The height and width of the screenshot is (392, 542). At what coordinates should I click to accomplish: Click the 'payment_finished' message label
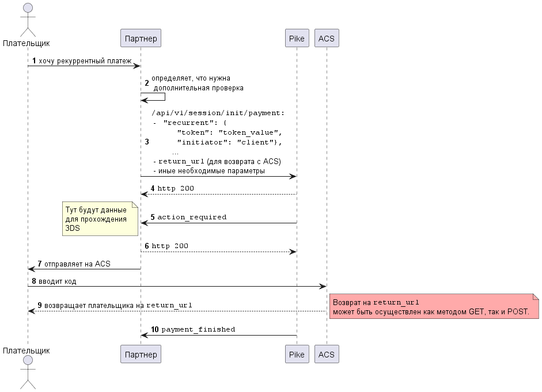[198, 329]
